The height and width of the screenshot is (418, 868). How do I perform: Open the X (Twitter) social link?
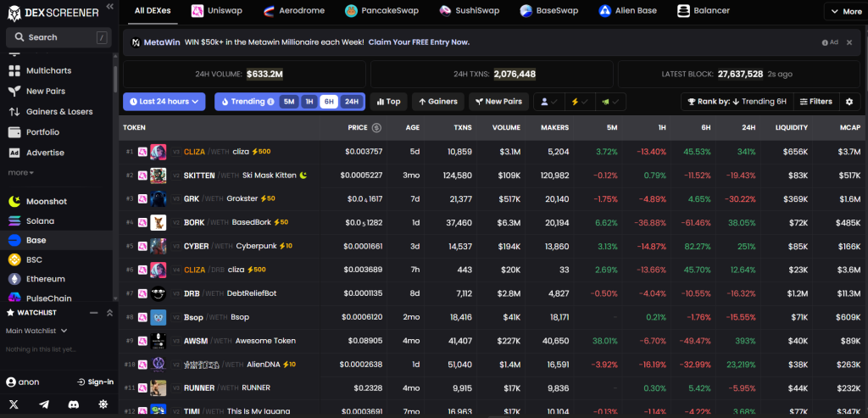click(x=14, y=404)
